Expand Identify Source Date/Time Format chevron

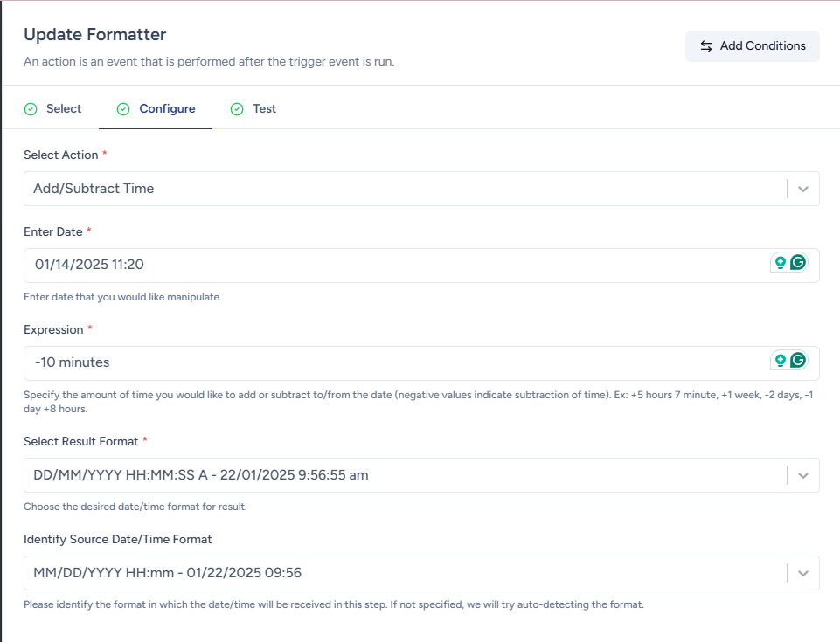(803, 573)
